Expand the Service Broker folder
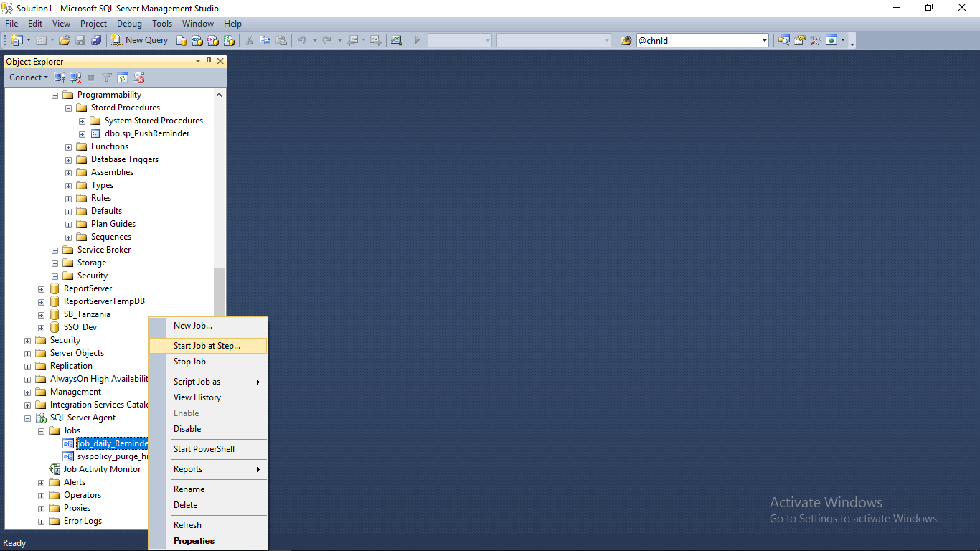Viewport: 980px width, 551px height. click(x=55, y=250)
